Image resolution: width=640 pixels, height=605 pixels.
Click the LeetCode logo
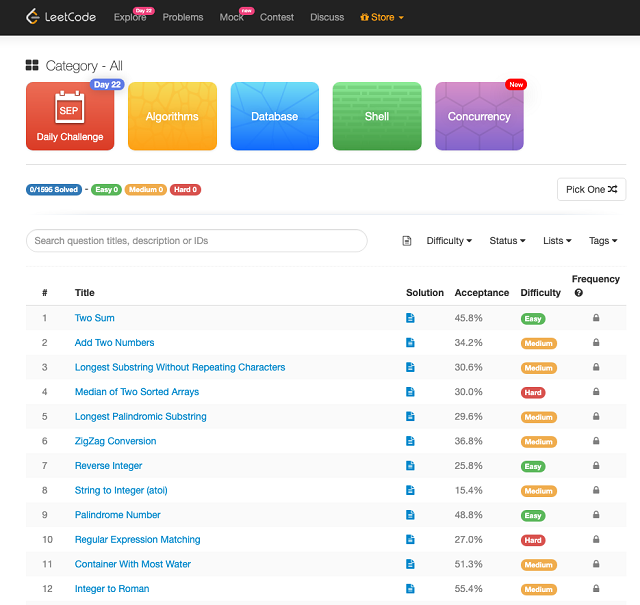(x=61, y=17)
